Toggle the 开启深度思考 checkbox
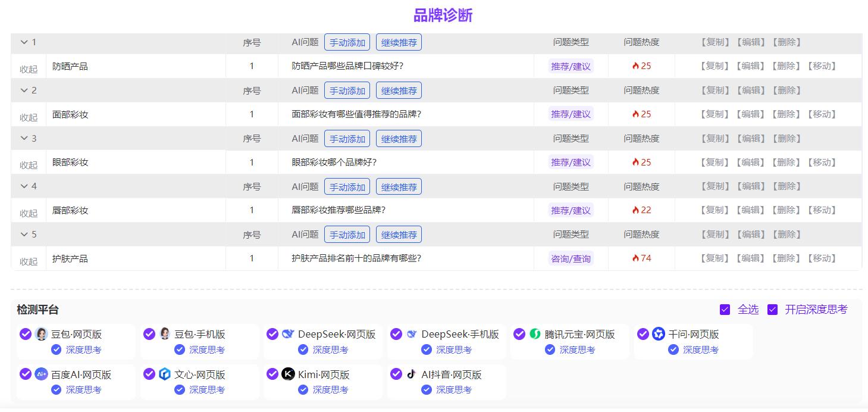This screenshot has height=412, width=868. 772,310
